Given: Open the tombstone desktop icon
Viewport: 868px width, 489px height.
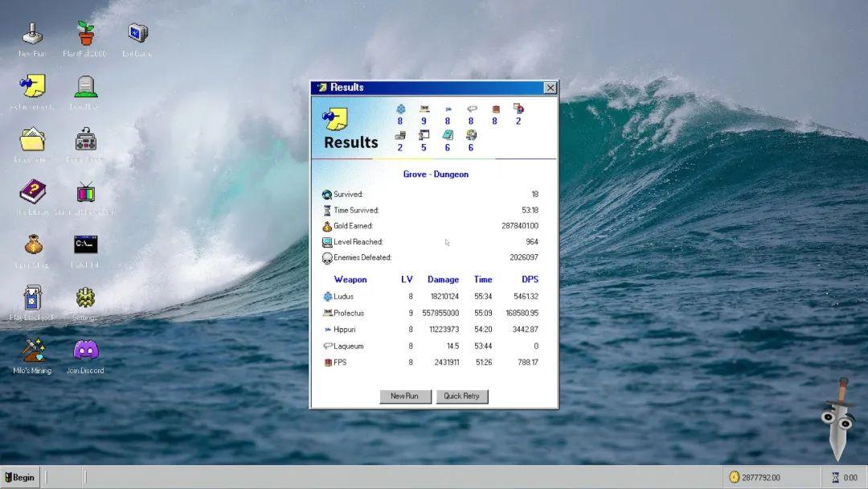Looking at the screenshot, I should click(x=85, y=88).
